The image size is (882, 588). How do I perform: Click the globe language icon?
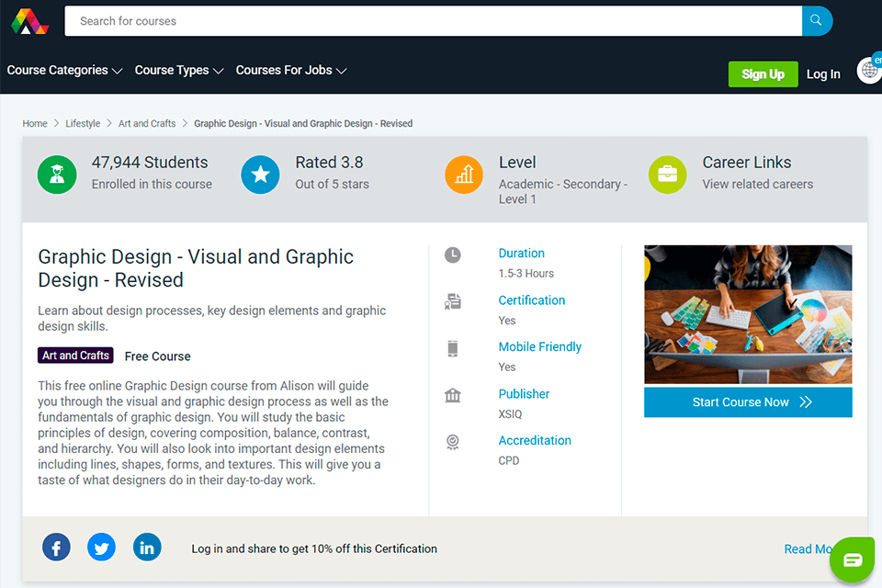click(x=869, y=71)
